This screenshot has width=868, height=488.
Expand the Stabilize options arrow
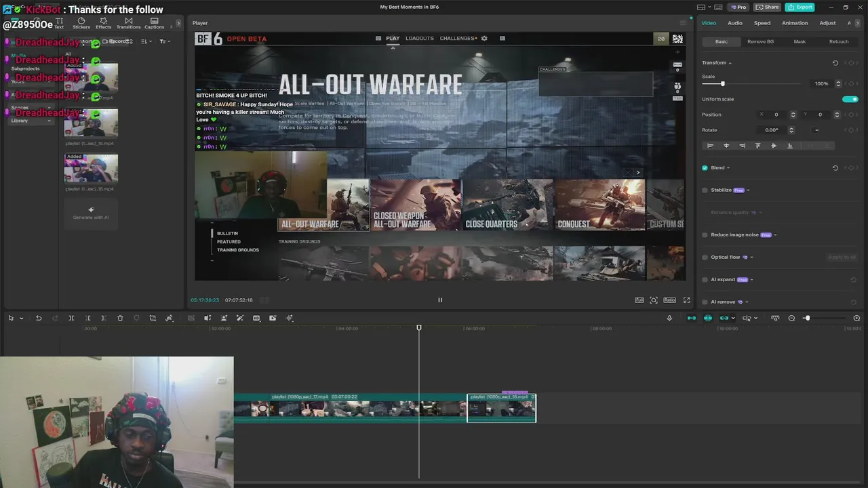pos(748,190)
